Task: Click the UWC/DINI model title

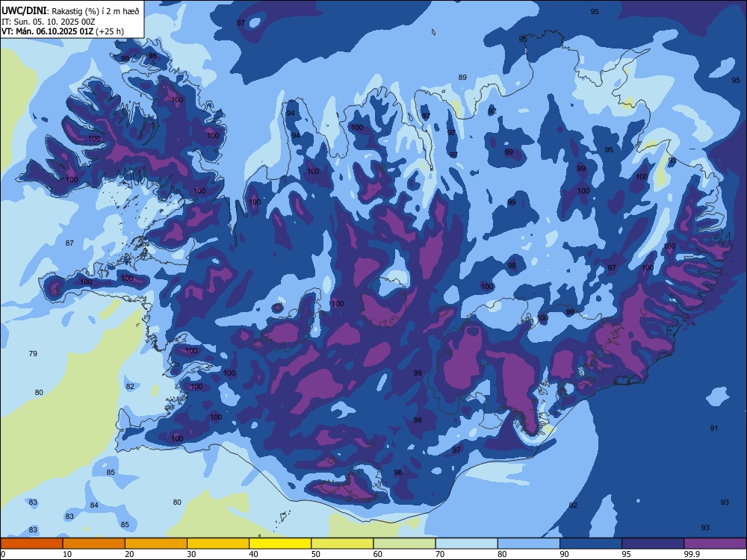Action: click(x=25, y=11)
